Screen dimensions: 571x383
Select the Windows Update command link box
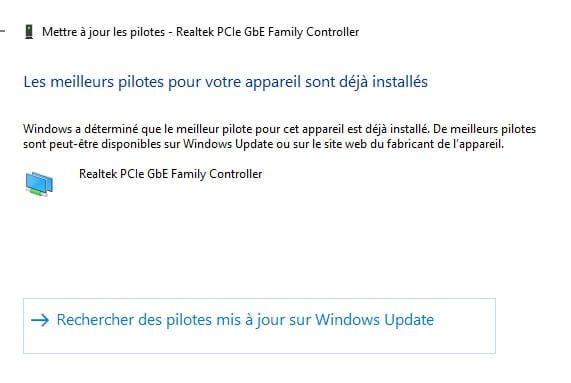[259, 326]
